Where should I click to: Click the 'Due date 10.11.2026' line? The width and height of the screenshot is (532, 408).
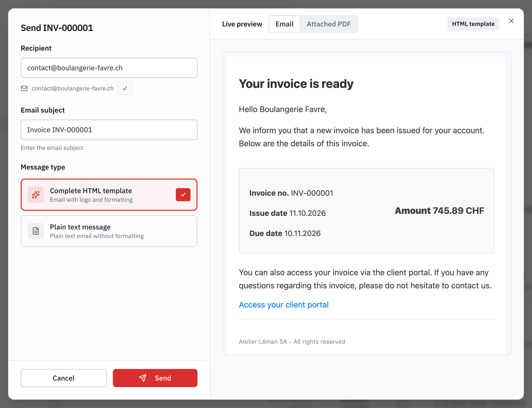(285, 233)
